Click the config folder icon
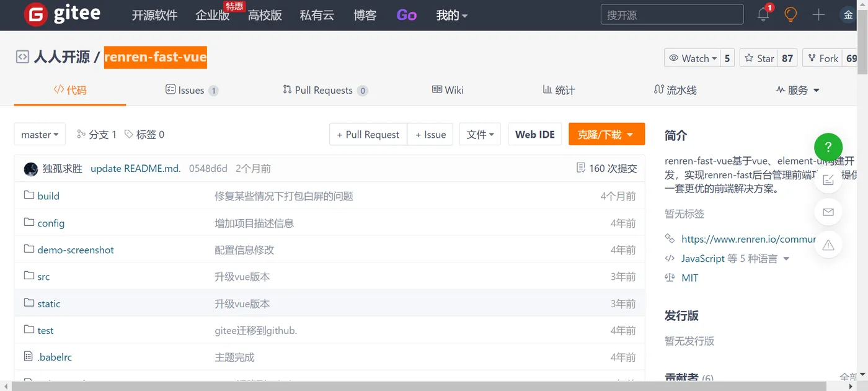868x391 pixels. point(29,222)
